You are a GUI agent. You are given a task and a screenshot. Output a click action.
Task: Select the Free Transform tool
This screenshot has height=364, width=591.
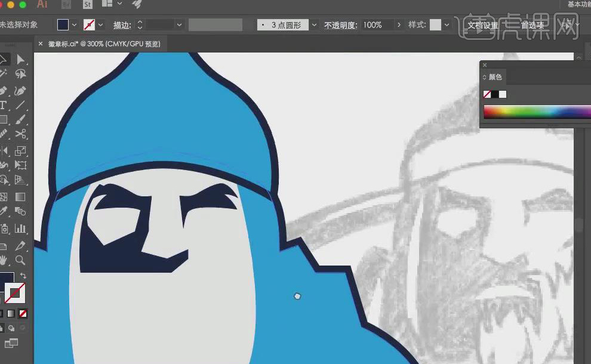coord(20,165)
